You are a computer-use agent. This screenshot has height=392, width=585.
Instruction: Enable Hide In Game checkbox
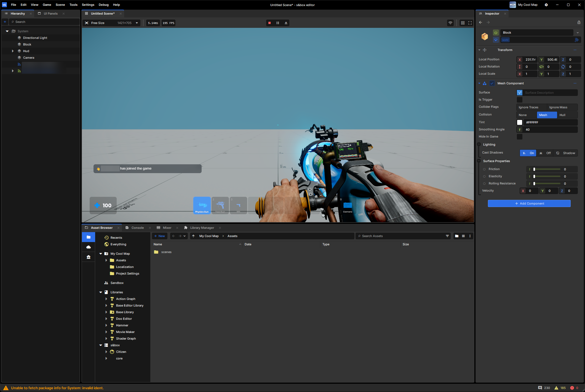pyautogui.click(x=520, y=137)
